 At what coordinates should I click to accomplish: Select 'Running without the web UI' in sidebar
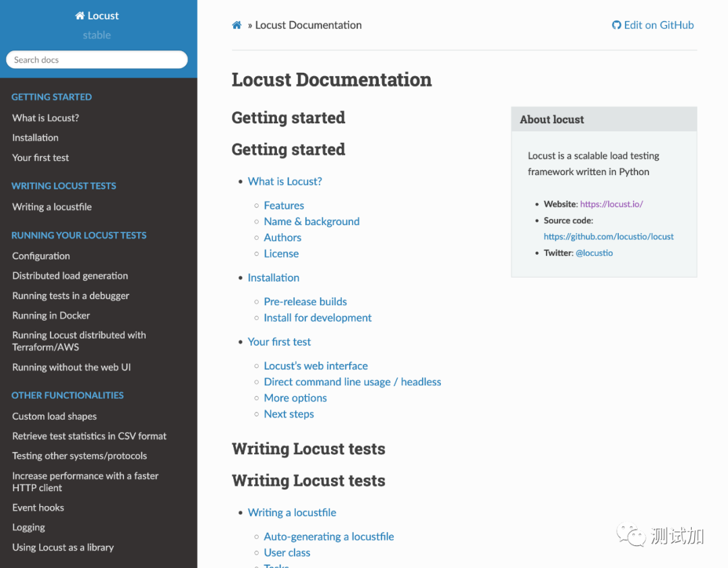point(71,367)
